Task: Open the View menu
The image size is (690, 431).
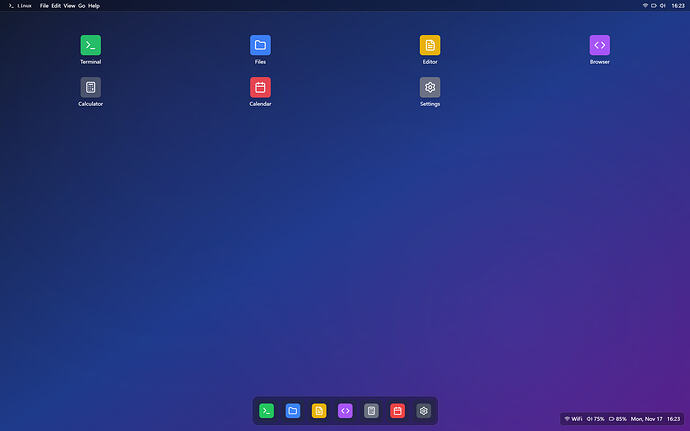Action: coord(69,6)
